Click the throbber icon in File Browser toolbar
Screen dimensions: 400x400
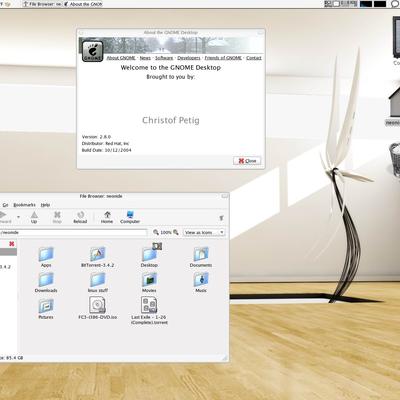tap(221, 218)
